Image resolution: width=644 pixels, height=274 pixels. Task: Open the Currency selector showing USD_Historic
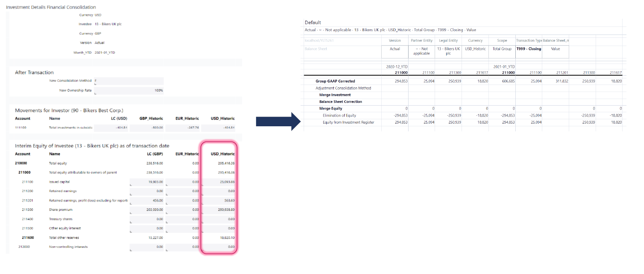tap(475, 49)
